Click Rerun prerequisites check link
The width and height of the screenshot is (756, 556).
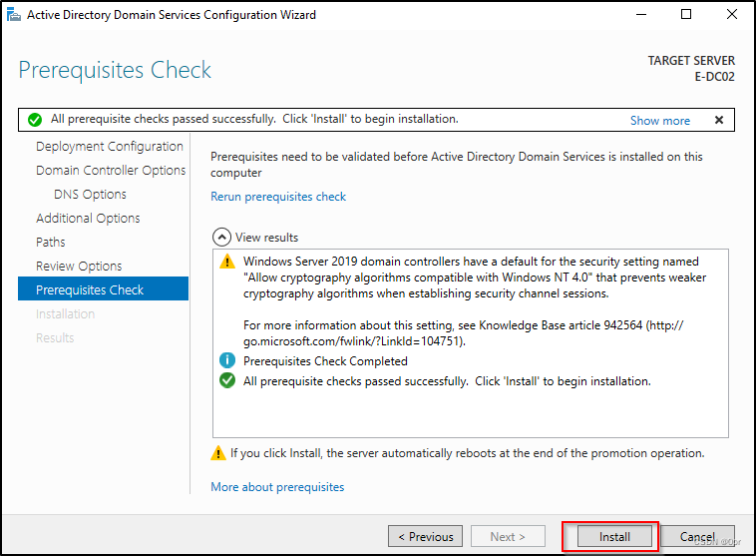tap(278, 197)
